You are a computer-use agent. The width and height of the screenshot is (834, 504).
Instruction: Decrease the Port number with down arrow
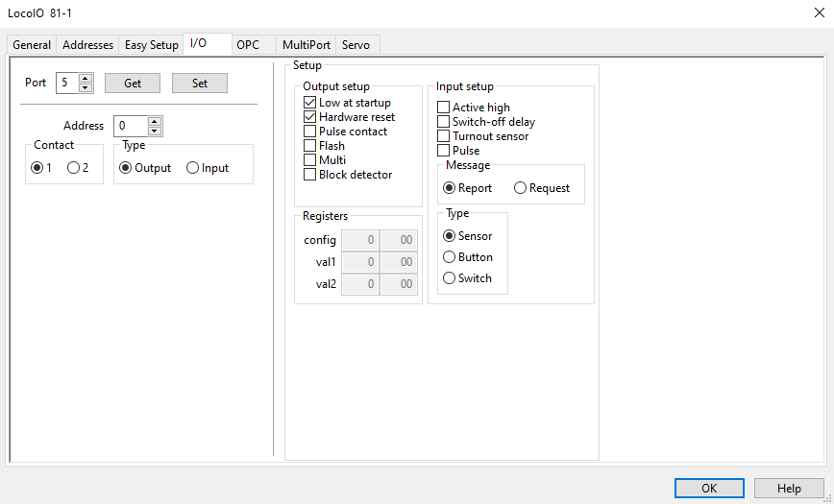(86, 87)
